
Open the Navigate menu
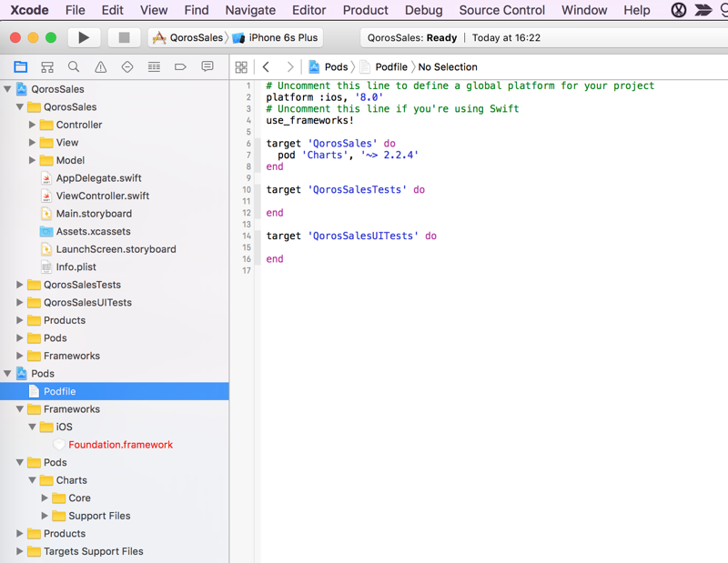click(250, 10)
